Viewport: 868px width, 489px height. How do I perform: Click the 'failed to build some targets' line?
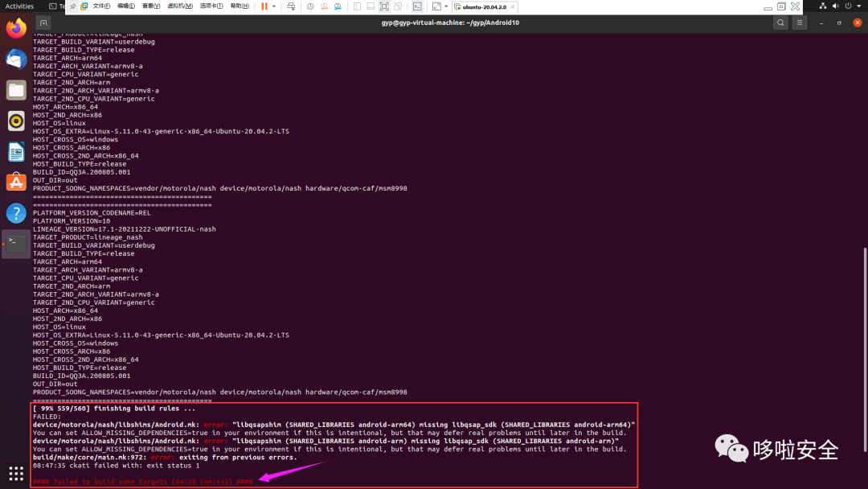[143, 482]
